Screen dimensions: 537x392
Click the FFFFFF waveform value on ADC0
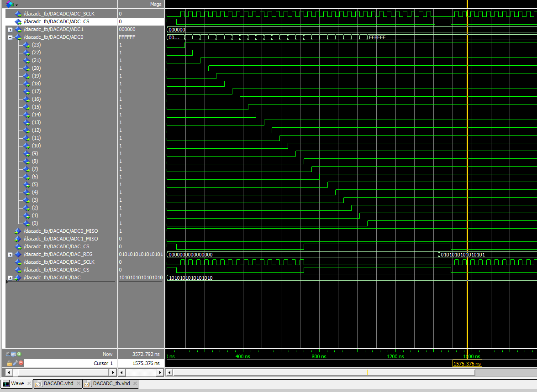click(377, 38)
